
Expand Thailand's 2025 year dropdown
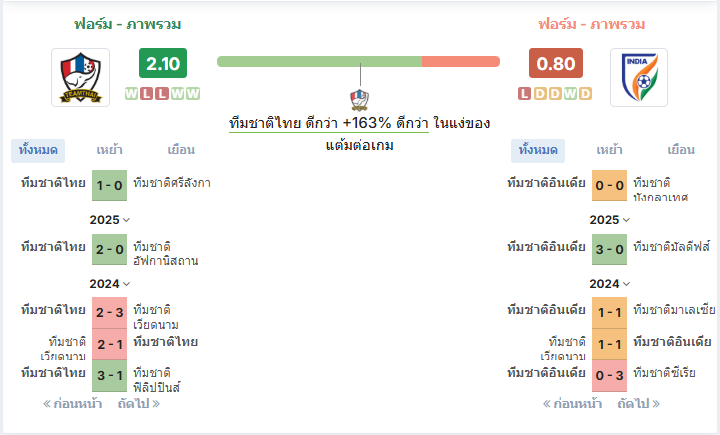(x=110, y=220)
